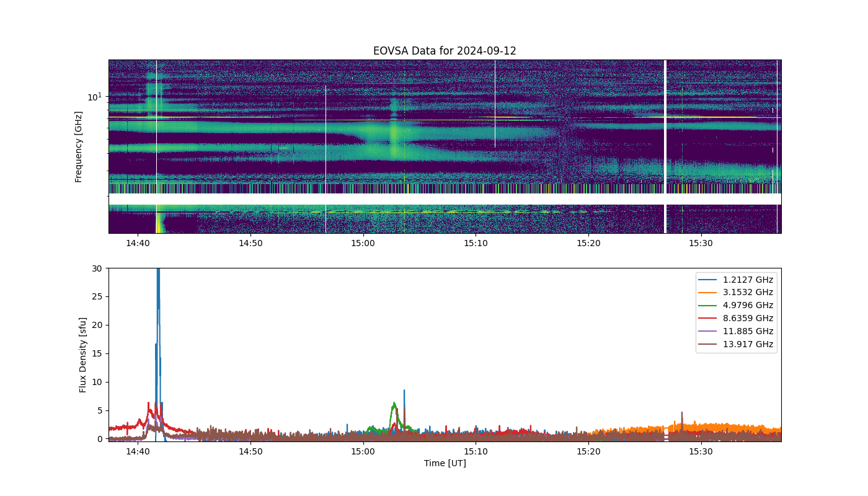This screenshot has height=496, width=868.
Task: Click the title 'EOVSA Data for 2024-09-12'
Action: coord(445,51)
